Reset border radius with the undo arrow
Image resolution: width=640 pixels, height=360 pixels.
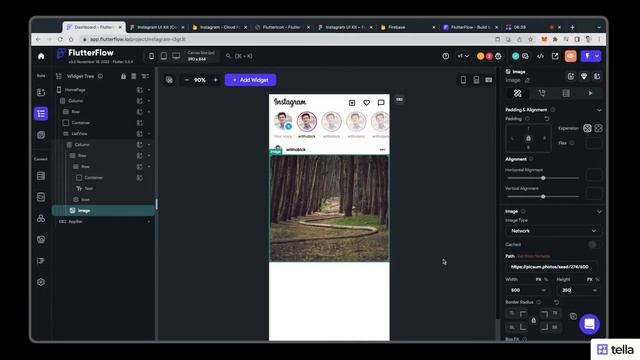click(x=556, y=302)
